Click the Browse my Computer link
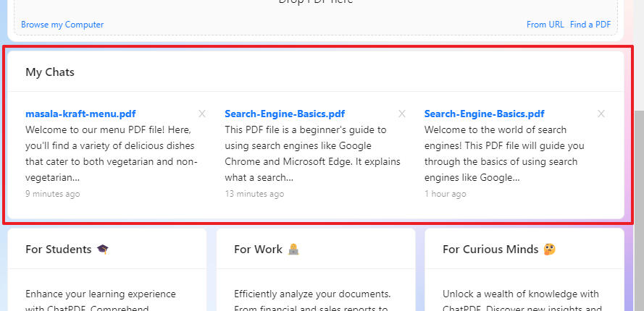 coord(62,25)
